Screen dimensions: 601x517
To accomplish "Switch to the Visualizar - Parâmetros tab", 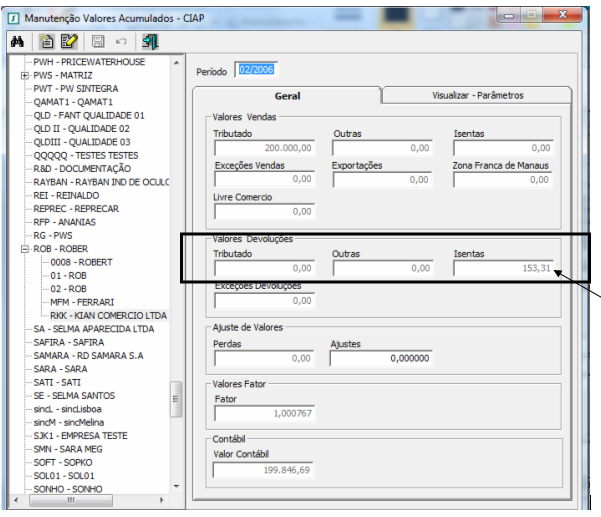I will (477, 96).
